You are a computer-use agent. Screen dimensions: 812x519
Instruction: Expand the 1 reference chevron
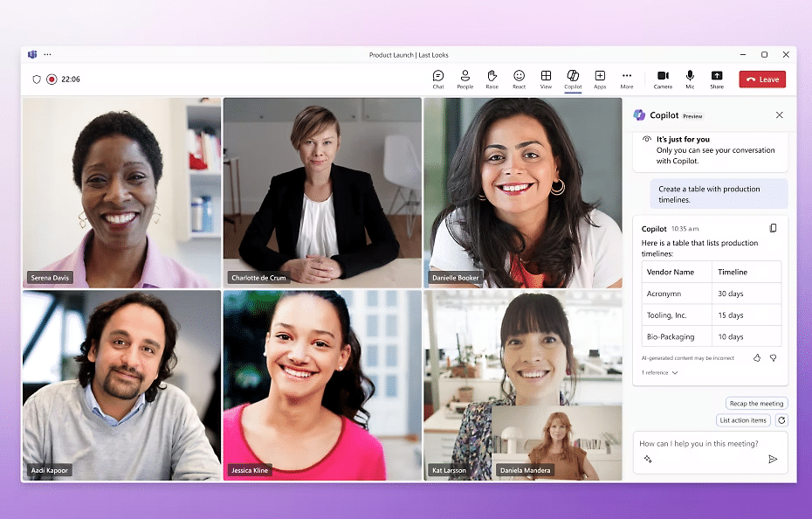pyautogui.click(x=675, y=373)
